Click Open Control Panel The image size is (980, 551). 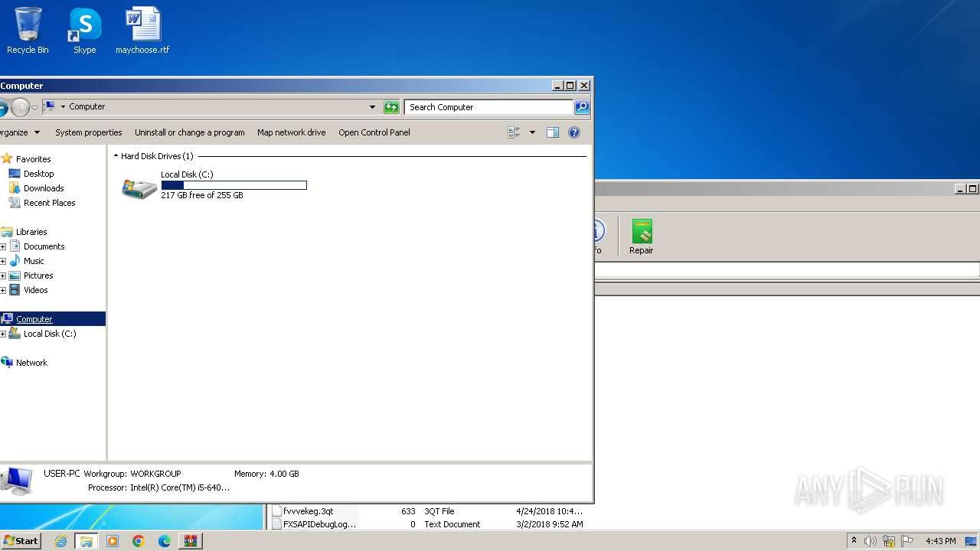coord(374,132)
